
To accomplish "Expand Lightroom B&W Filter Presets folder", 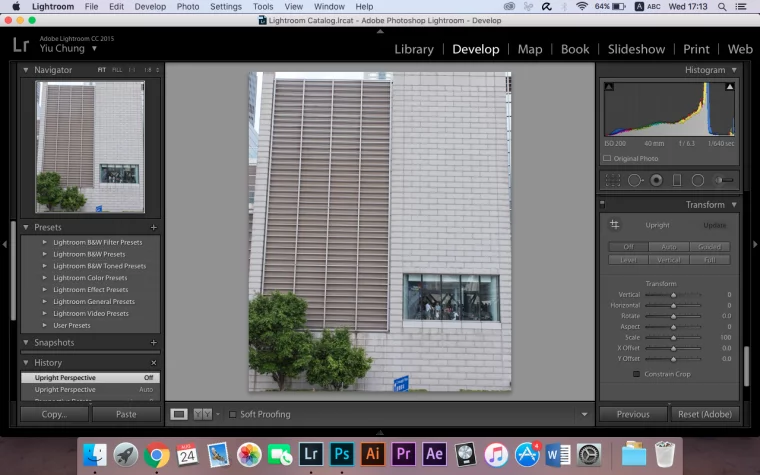I will click(x=45, y=242).
